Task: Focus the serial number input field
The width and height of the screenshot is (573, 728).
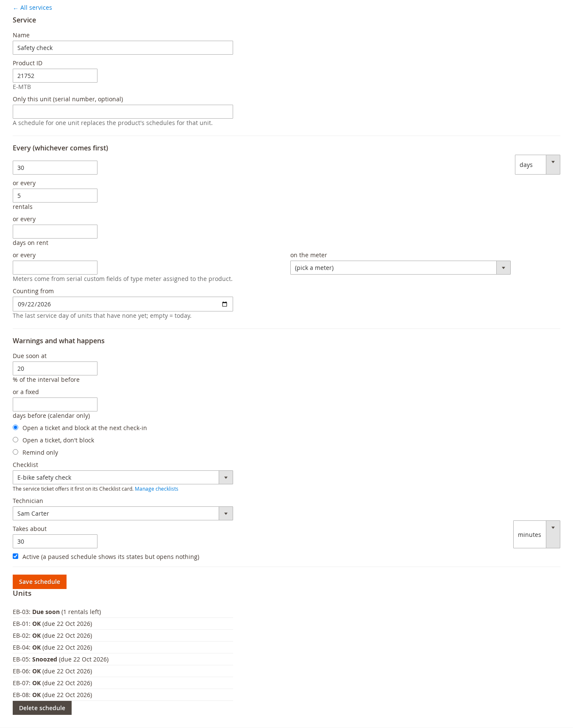Action: (x=123, y=112)
